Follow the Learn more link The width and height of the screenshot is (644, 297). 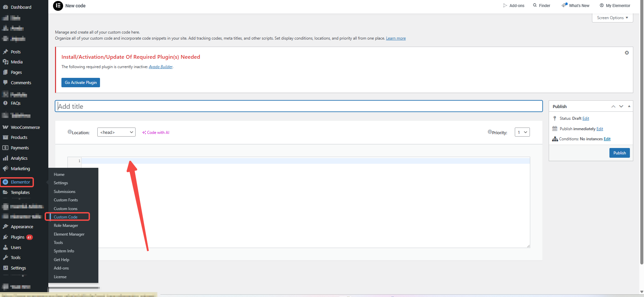396,38
